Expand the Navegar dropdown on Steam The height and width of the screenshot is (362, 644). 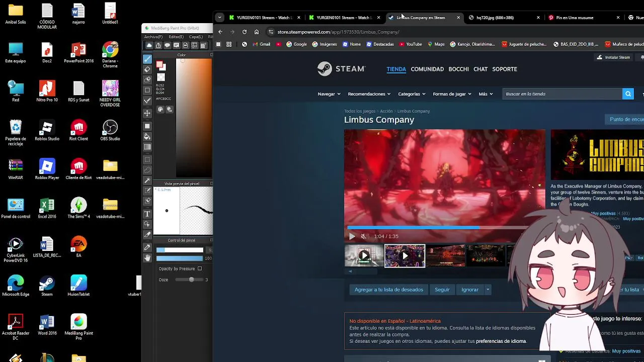[x=329, y=94]
